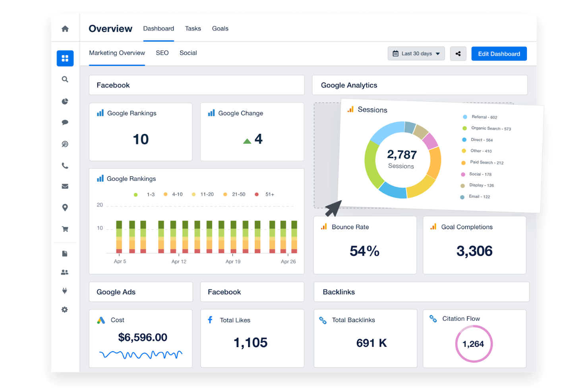This screenshot has width=588, height=392.
Task: Open the shopping cart icon in sidebar
Action: click(65, 229)
